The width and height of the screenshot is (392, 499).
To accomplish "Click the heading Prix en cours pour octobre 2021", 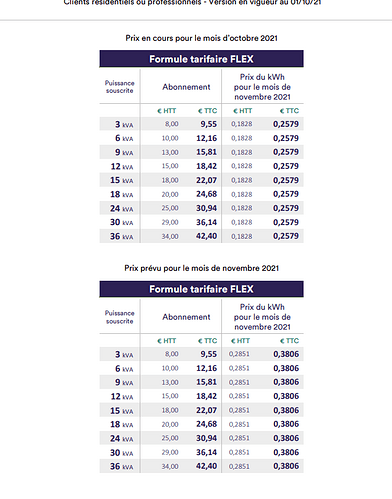I will 201,38.
